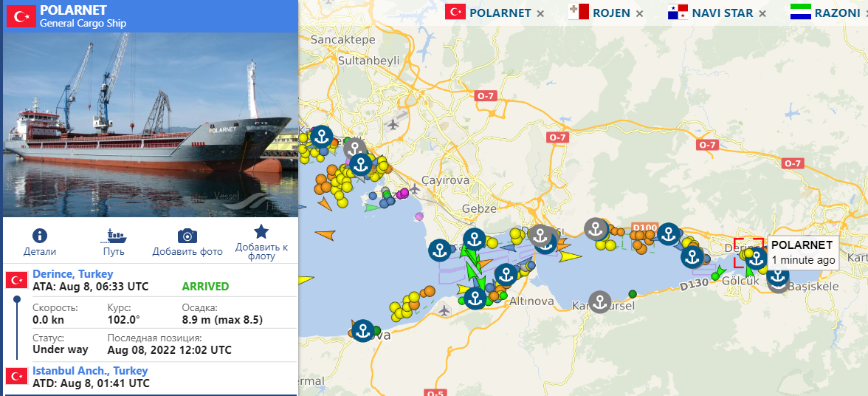Click the Malta flag on ROJEN tab

pos(579,12)
